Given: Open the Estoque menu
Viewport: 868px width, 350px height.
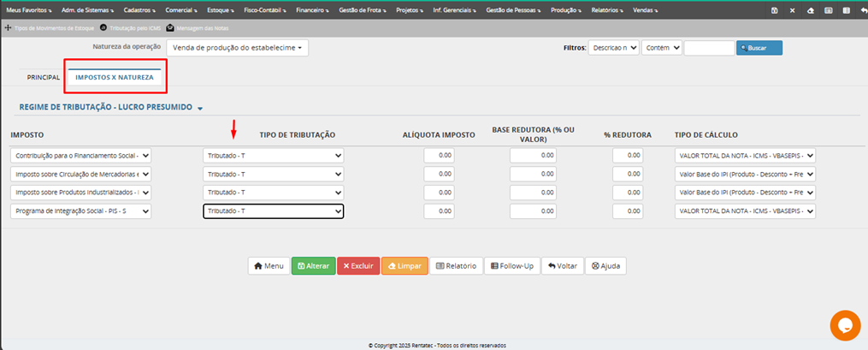Looking at the screenshot, I should click(x=222, y=10).
